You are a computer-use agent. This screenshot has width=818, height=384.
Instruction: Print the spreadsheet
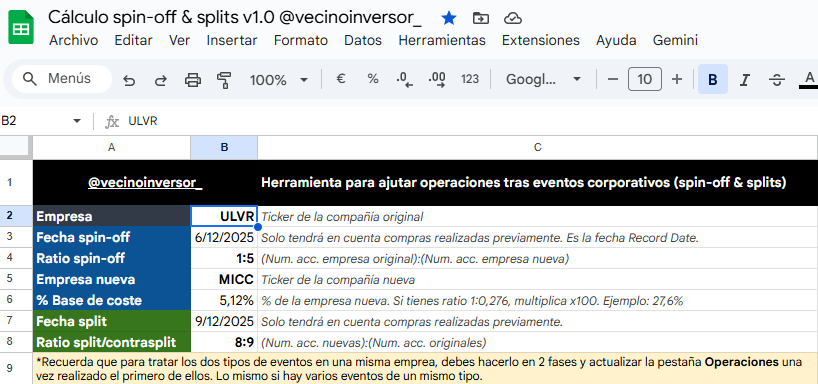point(193,80)
